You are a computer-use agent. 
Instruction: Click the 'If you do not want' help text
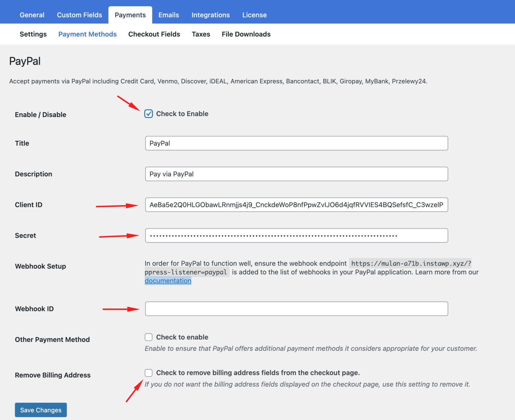pos(307,384)
